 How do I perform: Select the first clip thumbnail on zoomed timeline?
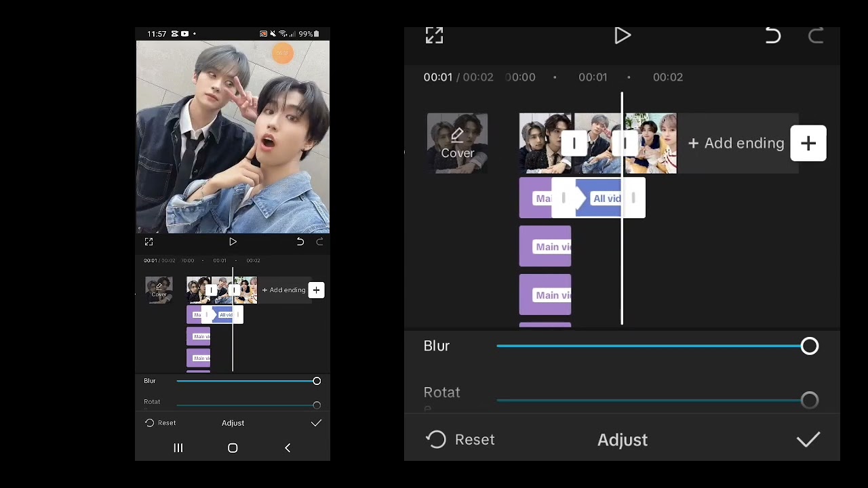(545, 143)
